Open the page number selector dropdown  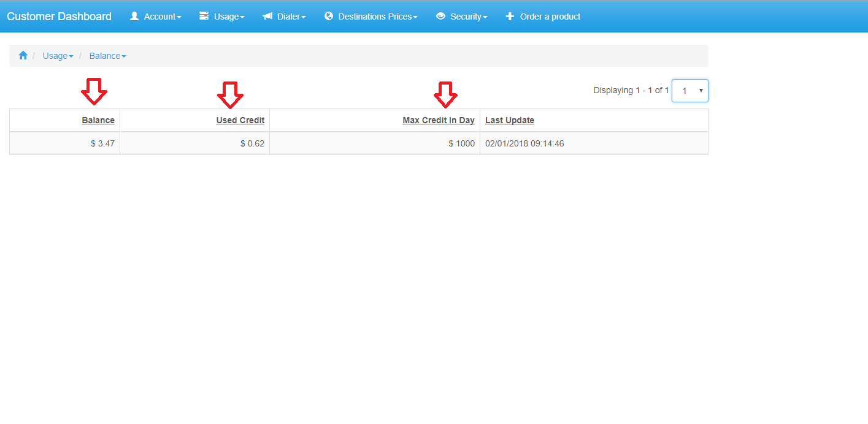point(690,91)
